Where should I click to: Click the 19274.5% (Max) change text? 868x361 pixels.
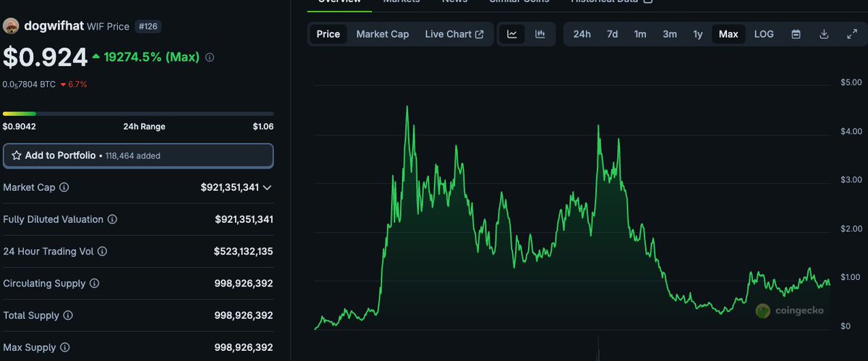point(151,57)
